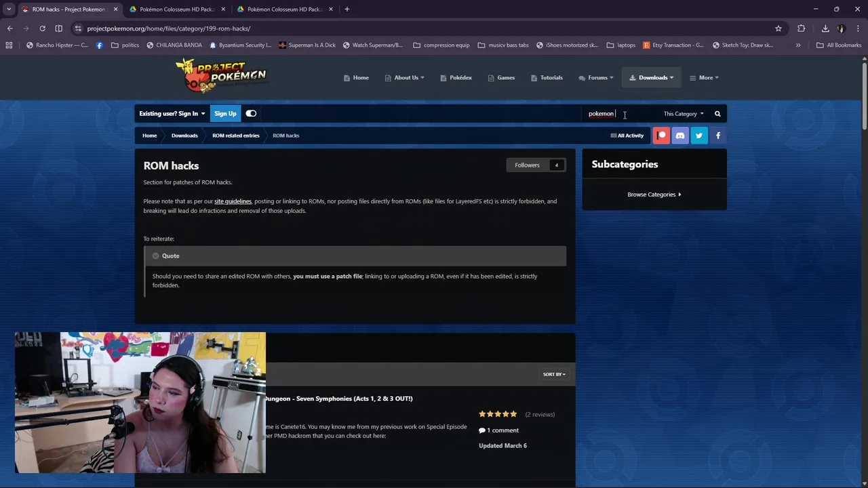Screen dimensions: 868x488
Task: Open the Chrome profile avatar
Action: (x=842, y=28)
